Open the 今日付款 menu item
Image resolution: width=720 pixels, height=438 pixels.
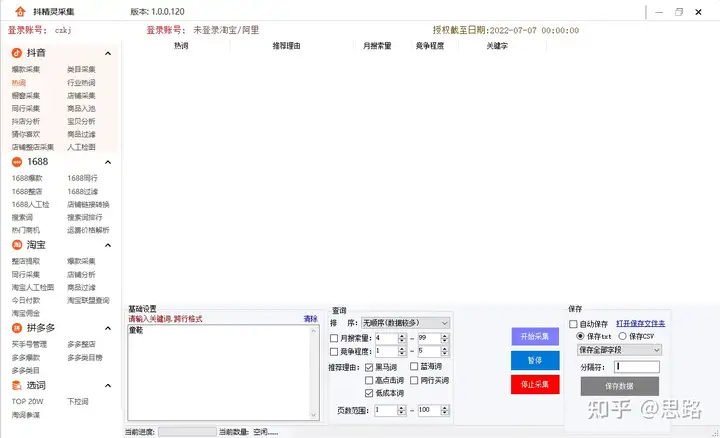coord(26,300)
